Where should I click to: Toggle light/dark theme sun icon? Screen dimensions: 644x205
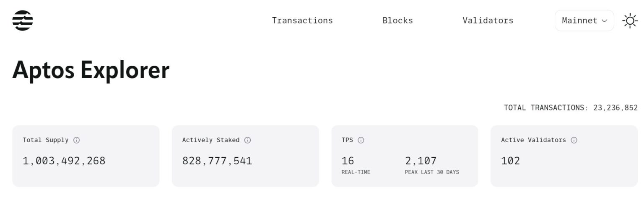point(630,20)
